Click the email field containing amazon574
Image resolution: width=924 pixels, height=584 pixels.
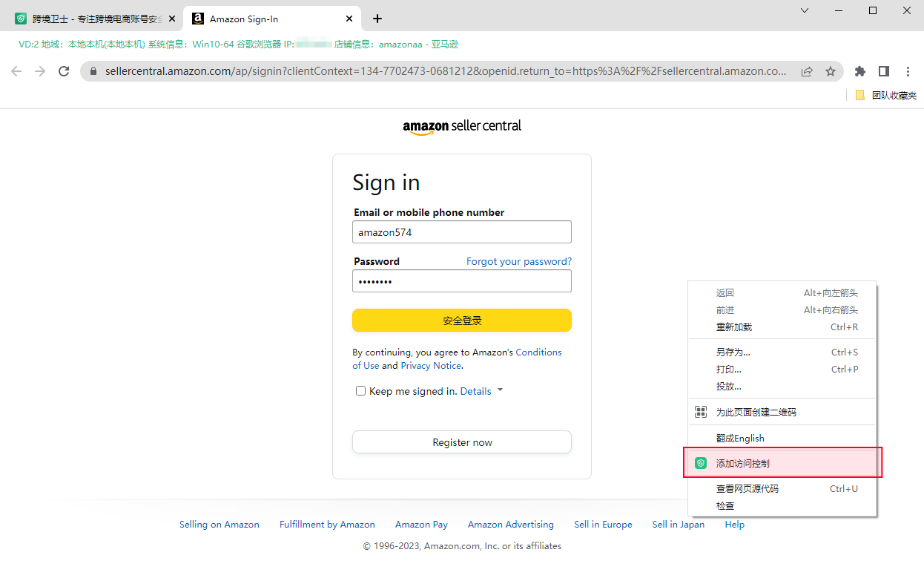coord(462,232)
